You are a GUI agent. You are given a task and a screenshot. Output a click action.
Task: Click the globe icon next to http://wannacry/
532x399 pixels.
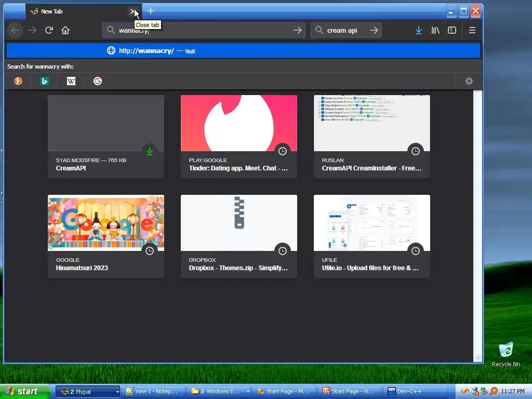tap(111, 51)
